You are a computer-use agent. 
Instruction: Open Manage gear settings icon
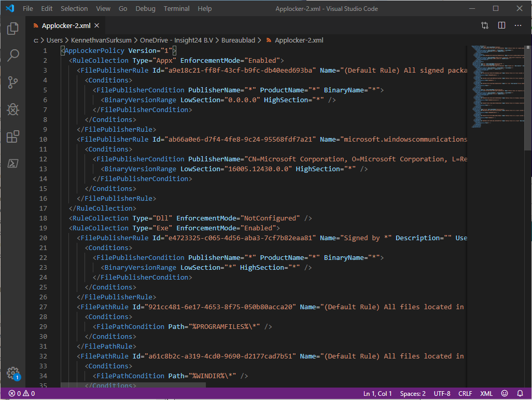point(13,373)
